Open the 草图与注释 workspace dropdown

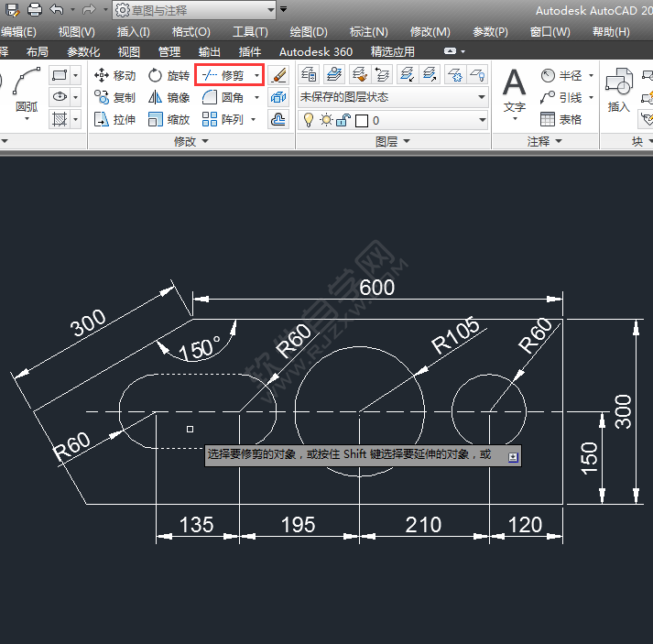pyautogui.click(x=193, y=10)
